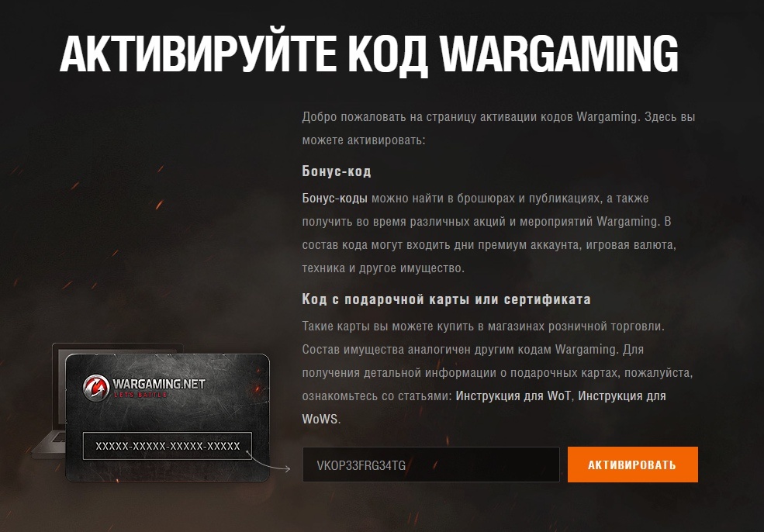Image resolution: width=764 pixels, height=532 pixels.
Task: Click the техника и другое имущество line
Action: (x=383, y=268)
